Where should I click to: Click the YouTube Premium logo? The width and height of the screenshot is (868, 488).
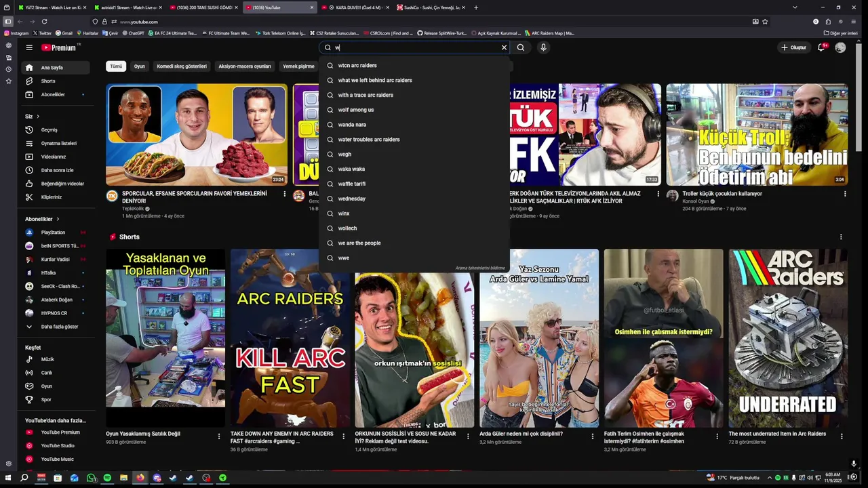60,47
